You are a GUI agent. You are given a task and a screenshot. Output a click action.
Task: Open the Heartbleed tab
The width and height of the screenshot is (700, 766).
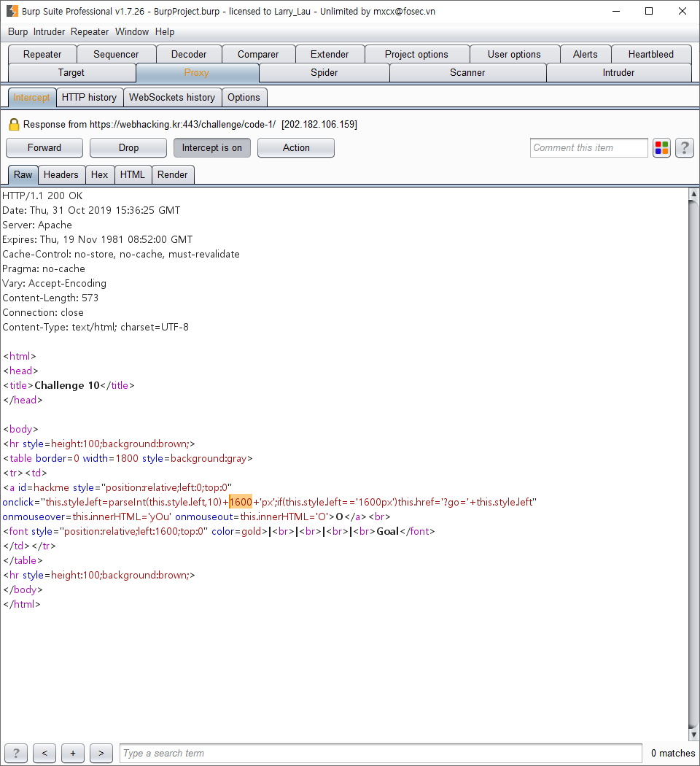tap(650, 54)
